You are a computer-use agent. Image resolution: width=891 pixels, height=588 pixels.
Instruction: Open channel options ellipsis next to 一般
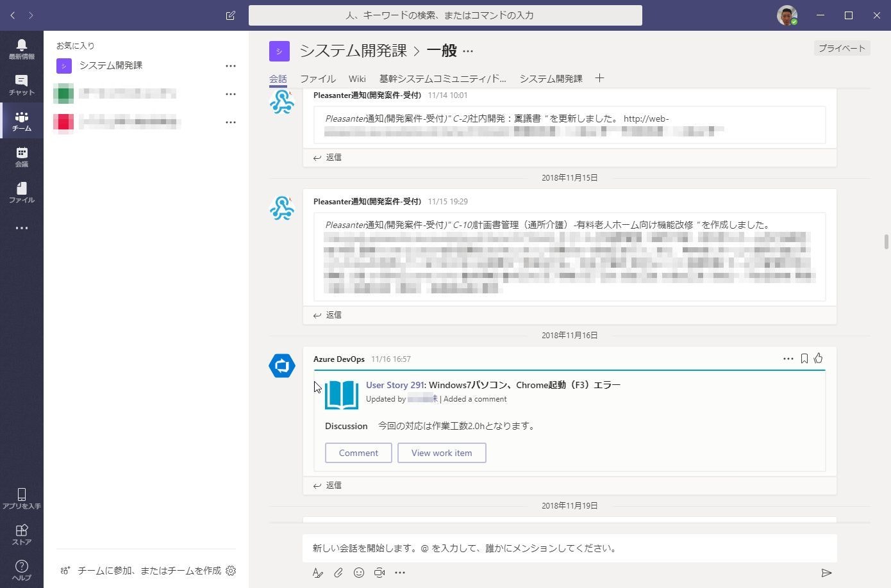(x=468, y=51)
